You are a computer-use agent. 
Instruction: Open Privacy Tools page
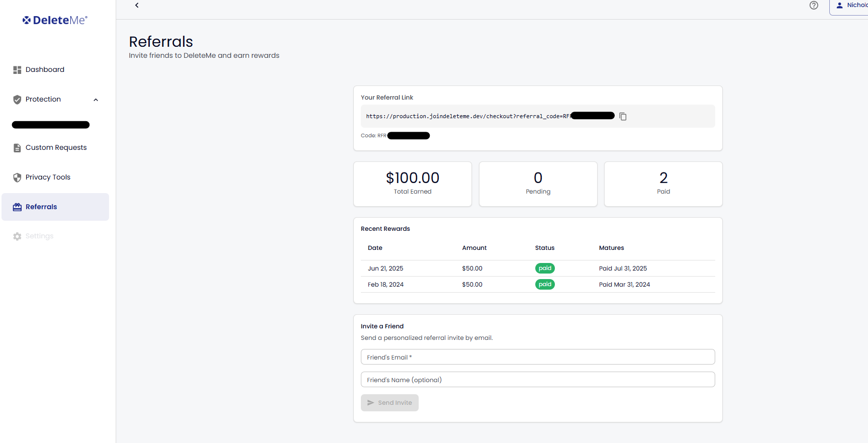(55, 178)
